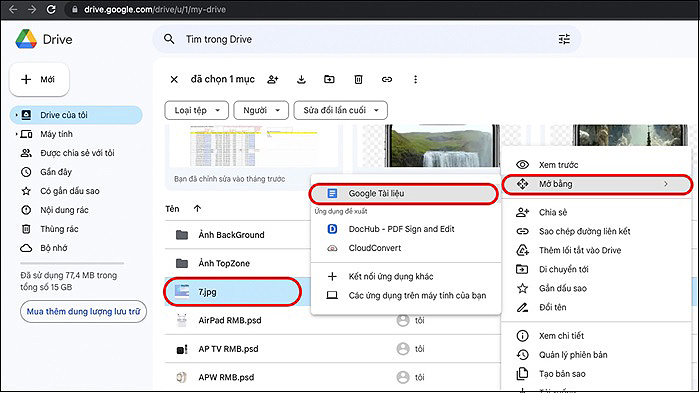The height and width of the screenshot is (393, 700).
Task: Click the owner avatar on AirPad RMB.psd row
Action: pos(403,320)
